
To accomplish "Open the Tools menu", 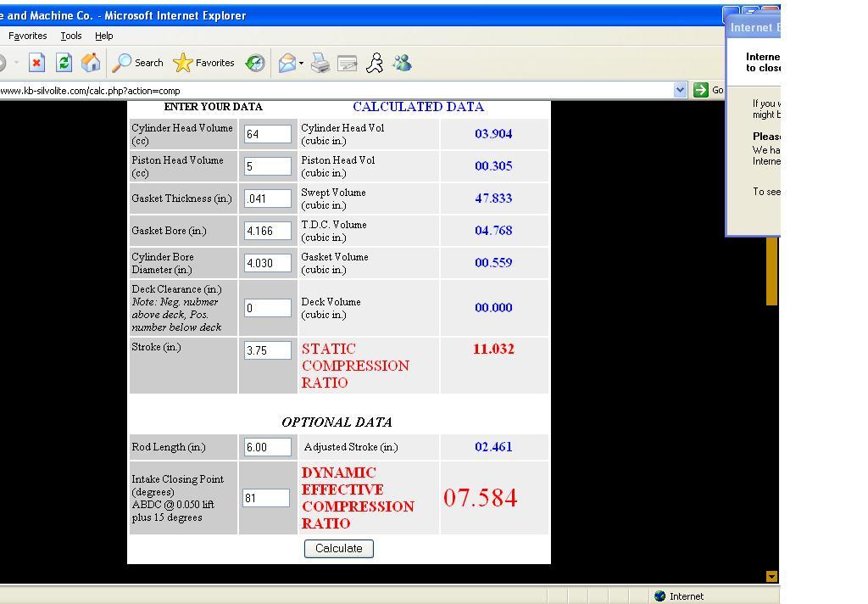I will [71, 36].
